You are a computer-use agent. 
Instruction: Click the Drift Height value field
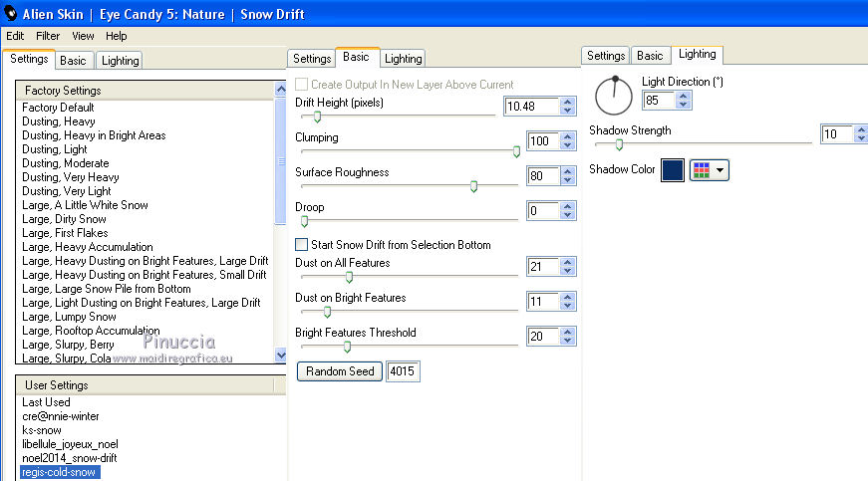[x=531, y=107]
